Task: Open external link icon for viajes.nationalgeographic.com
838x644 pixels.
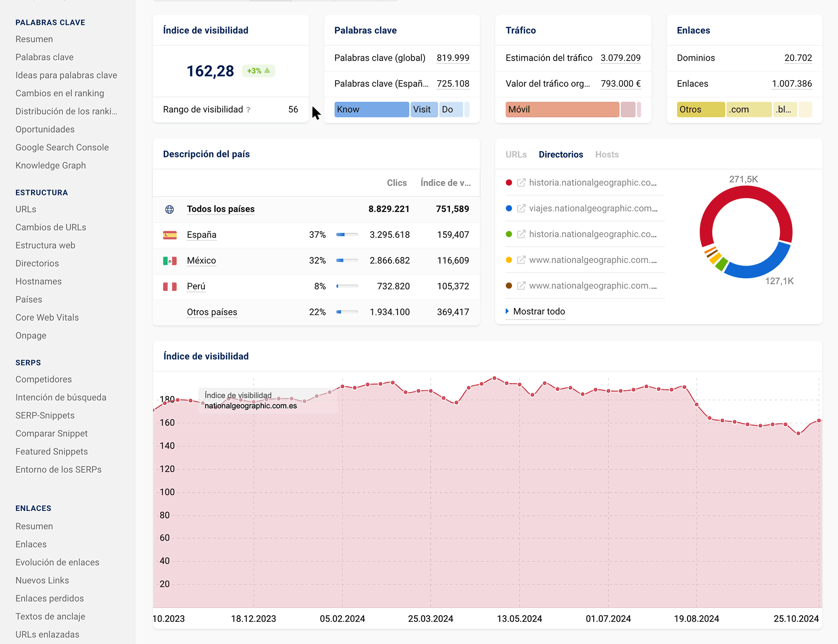Action: click(521, 209)
